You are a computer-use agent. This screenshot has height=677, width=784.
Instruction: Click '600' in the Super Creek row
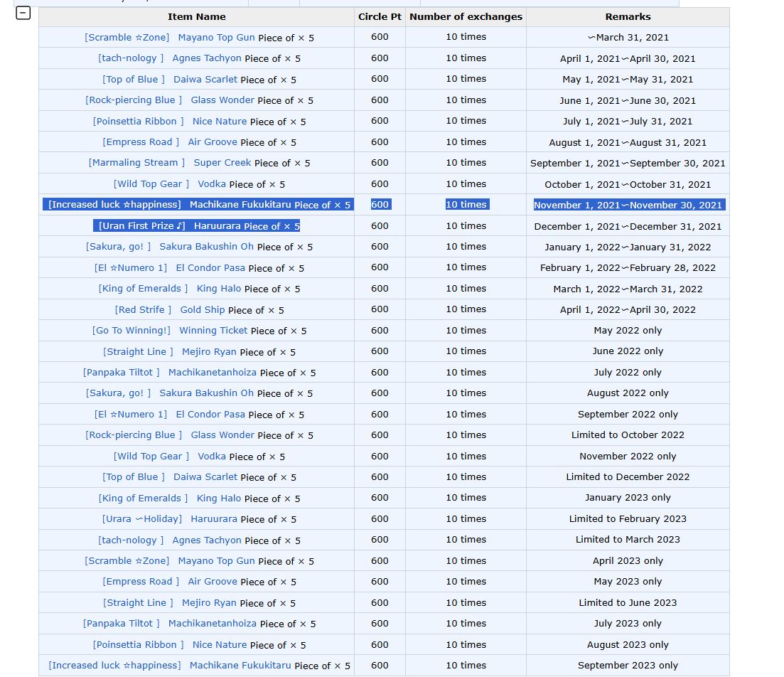point(380,163)
